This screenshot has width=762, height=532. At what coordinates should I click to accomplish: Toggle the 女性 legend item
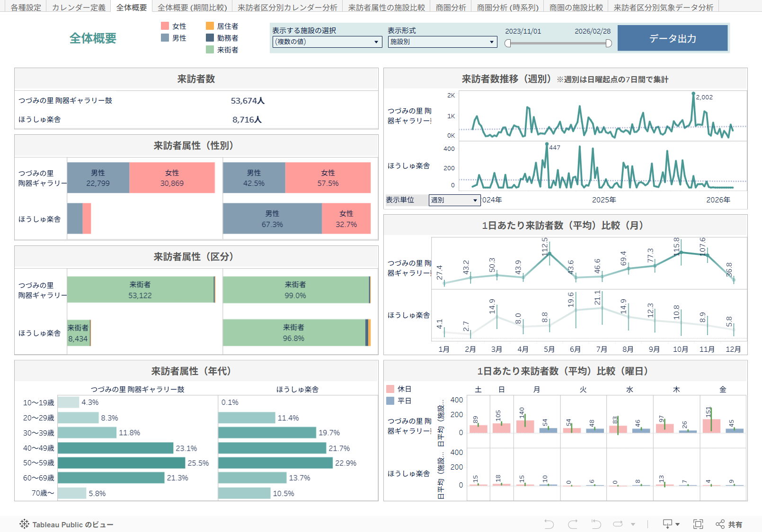click(x=174, y=26)
